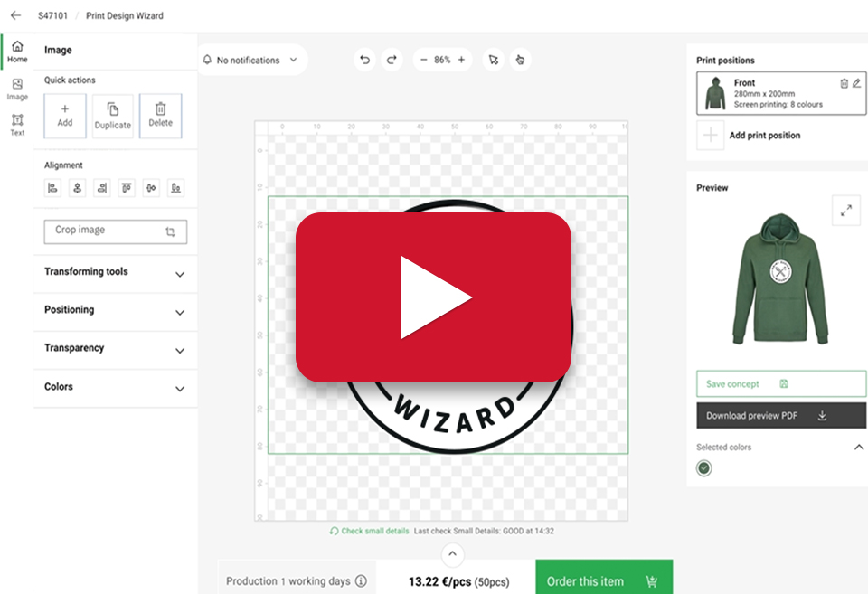Download the preview PDF
868x594 pixels.
(781, 415)
